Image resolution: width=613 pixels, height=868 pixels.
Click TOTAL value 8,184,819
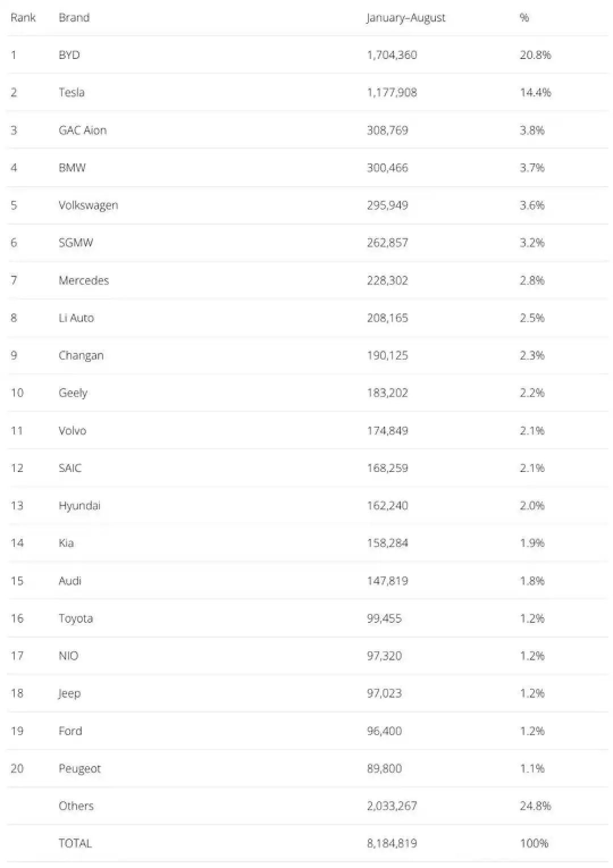pyautogui.click(x=392, y=843)
